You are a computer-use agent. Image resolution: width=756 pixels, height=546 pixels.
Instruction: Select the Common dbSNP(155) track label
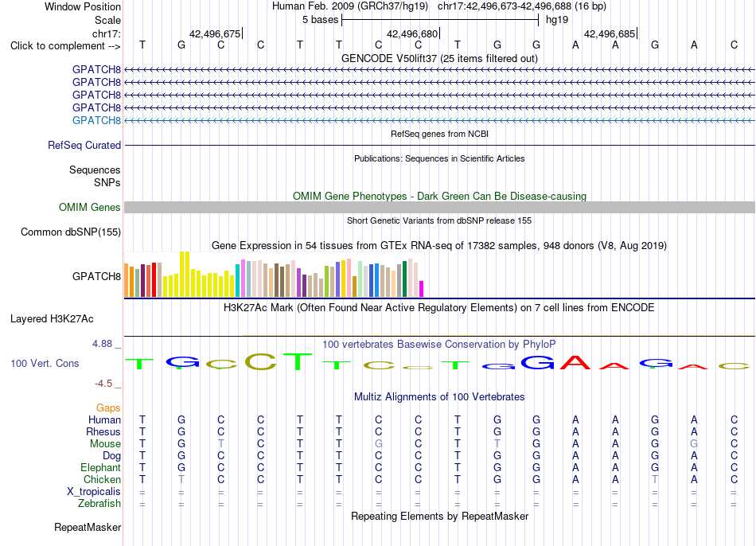coord(70,232)
